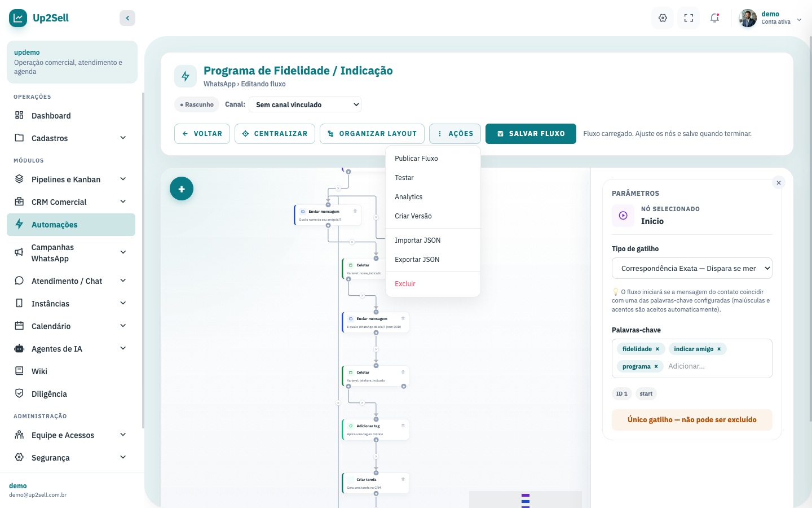Open the Calendário calendar icon
This screenshot has width=812, height=508.
pyautogui.click(x=19, y=326)
